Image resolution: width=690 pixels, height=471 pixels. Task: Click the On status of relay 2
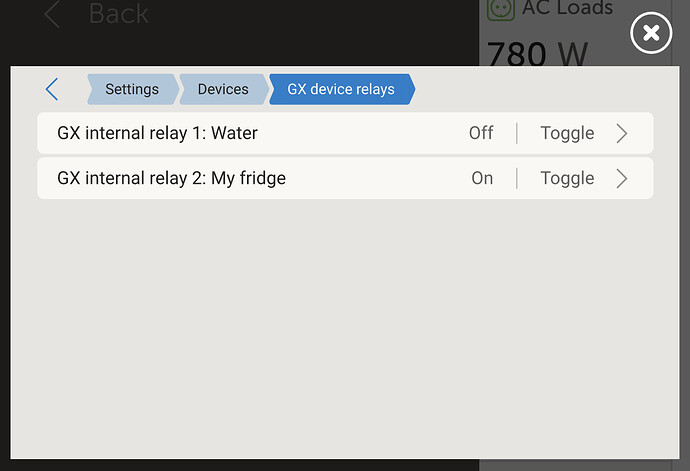[x=482, y=178]
